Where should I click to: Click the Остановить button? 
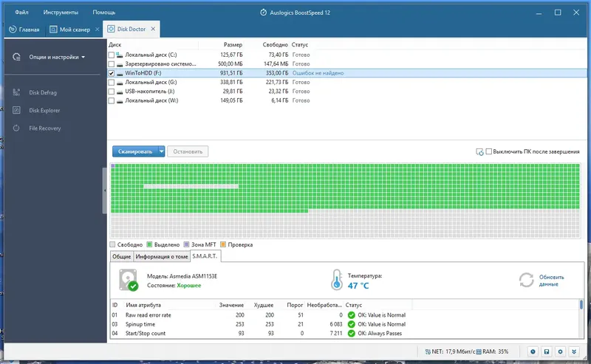188,151
